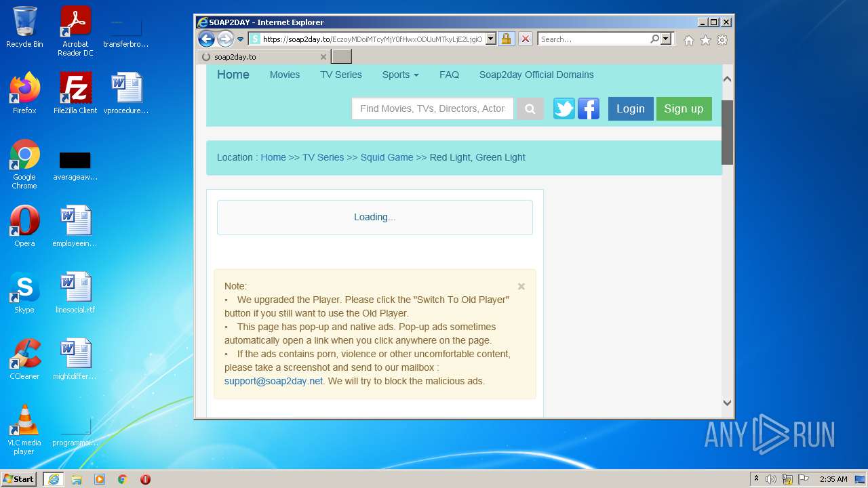Viewport: 868px width, 488px height.
Task: Select the transferbro desktop file icon
Action: pyautogui.click(x=126, y=30)
